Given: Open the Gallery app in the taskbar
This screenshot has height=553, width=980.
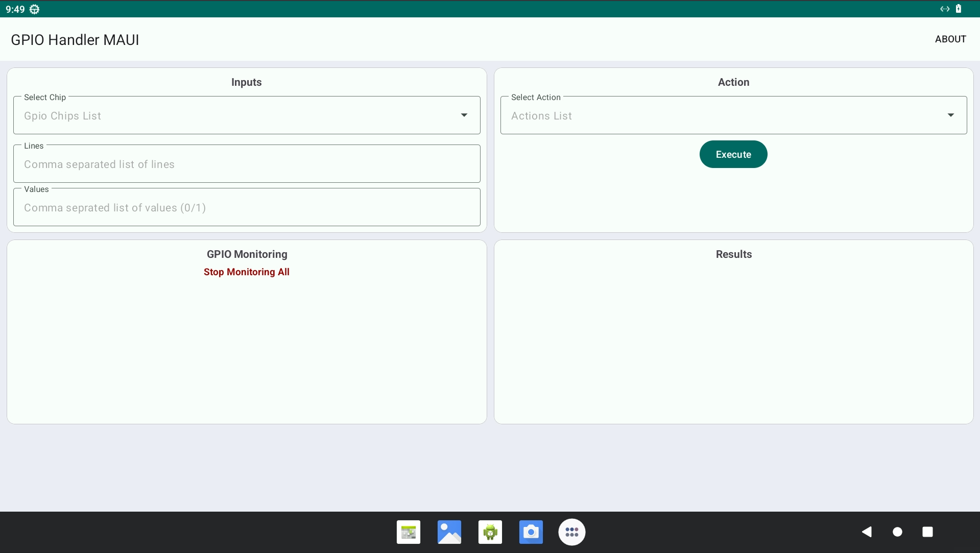Looking at the screenshot, I should click(449, 532).
